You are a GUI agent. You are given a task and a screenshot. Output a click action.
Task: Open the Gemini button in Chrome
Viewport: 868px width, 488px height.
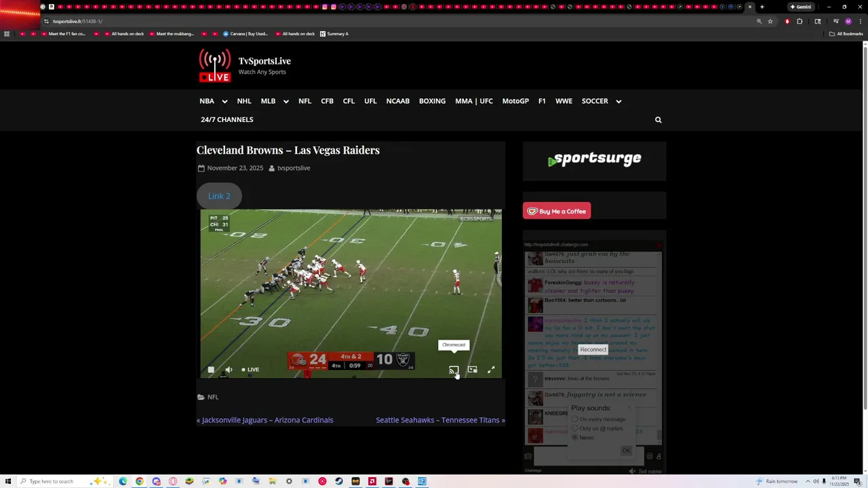[800, 7]
